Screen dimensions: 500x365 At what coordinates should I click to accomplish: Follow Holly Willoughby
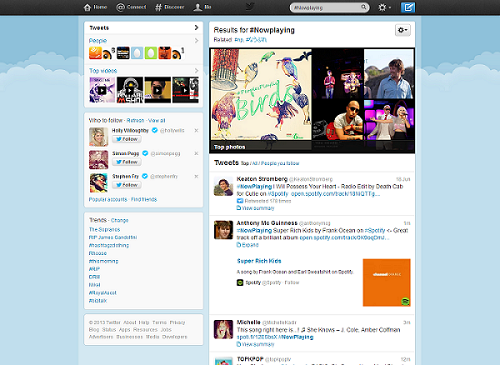click(x=127, y=139)
